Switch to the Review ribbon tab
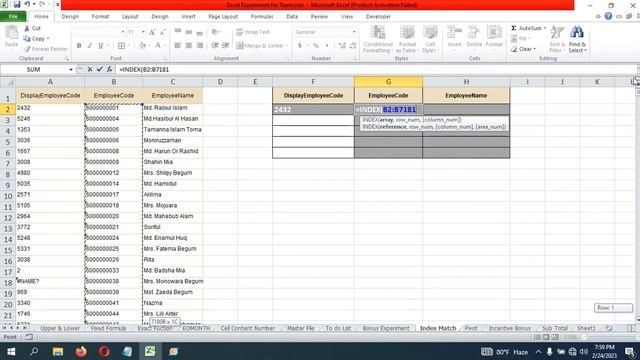Viewport: 640px width, 360px height. tap(319, 16)
